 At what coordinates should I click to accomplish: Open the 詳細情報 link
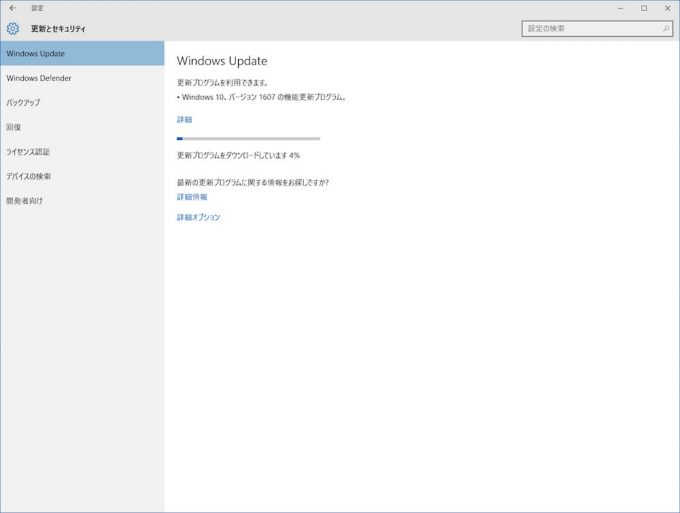coord(192,197)
